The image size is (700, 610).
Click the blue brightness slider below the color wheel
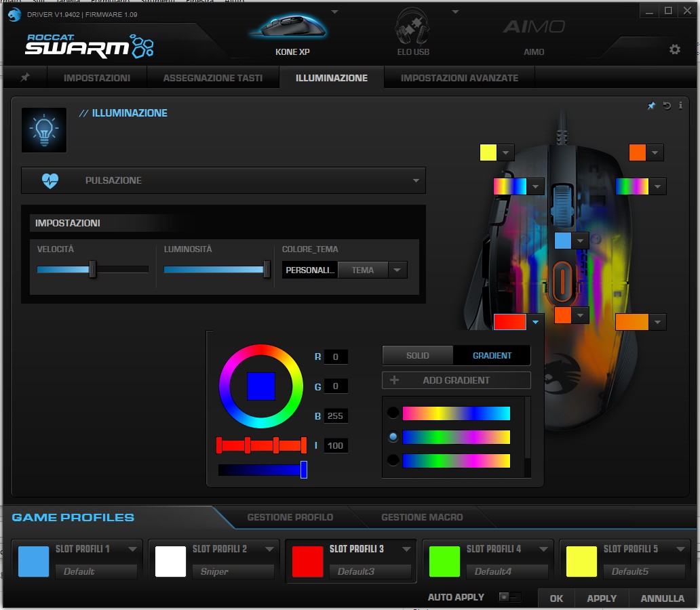[x=262, y=470]
